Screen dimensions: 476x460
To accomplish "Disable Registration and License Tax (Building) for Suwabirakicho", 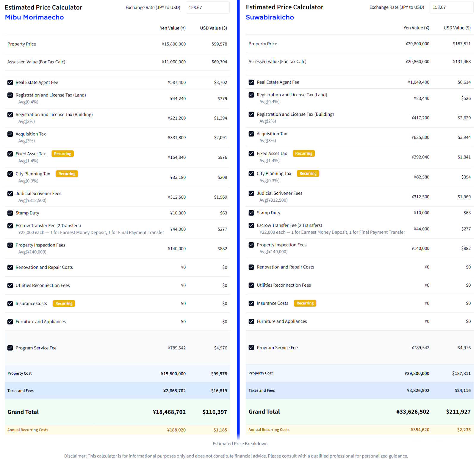I will pos(251,114).
